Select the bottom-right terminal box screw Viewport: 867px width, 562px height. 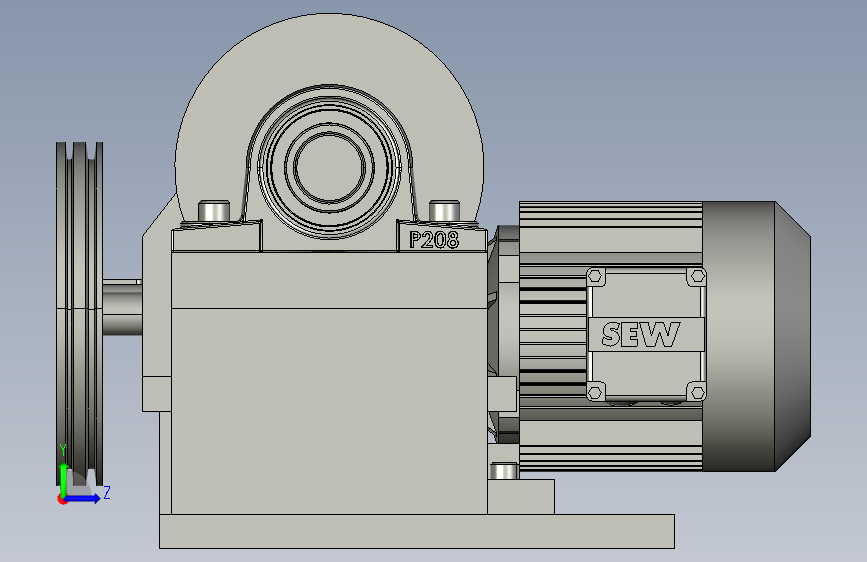click(x=698, y=393)
